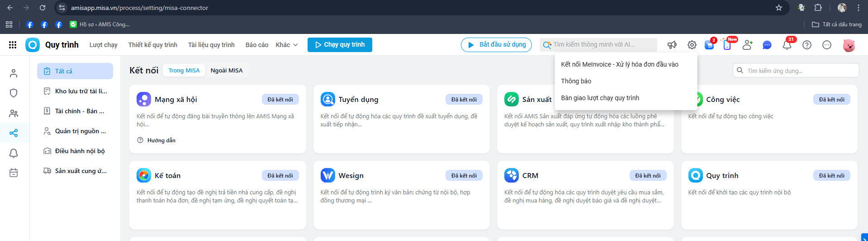Open the store cart icon with badge 2
This screenshot has height=241, width=868.
pyautogui.click(x=710, y=44)
